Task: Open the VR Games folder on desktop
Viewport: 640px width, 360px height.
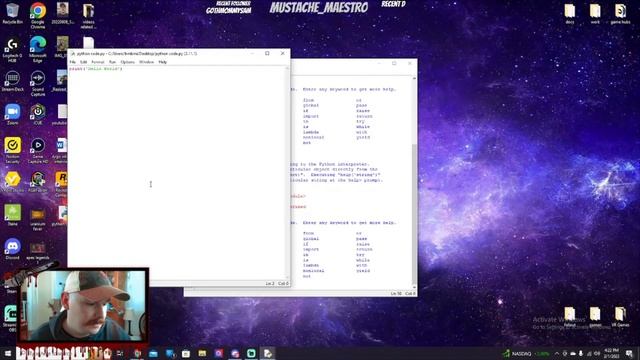Action: (620, 317)
